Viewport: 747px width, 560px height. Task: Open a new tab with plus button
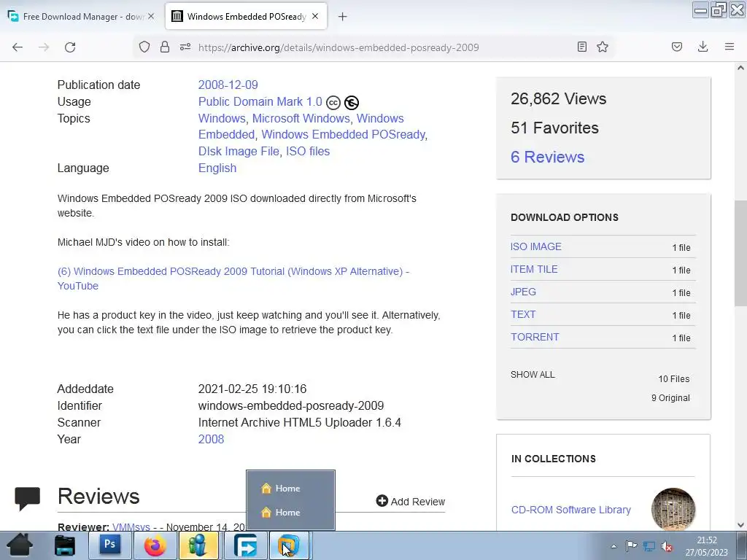tap(343, 17)
